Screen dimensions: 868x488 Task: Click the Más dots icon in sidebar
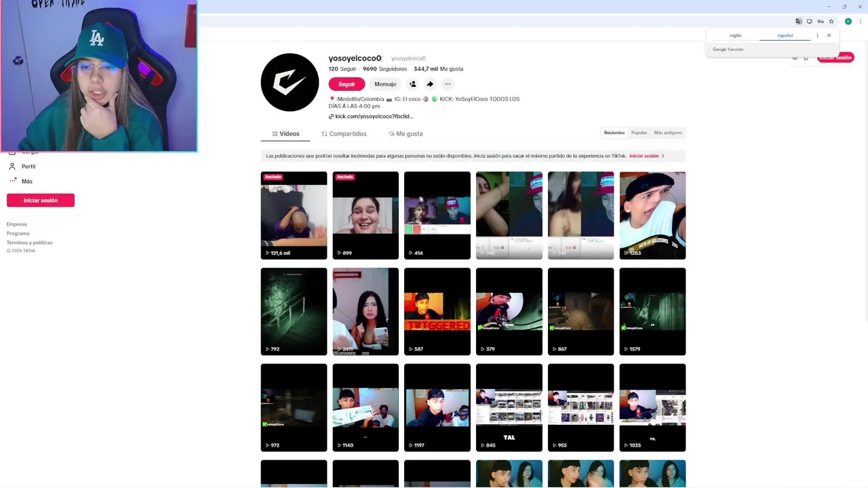(12, 181)
